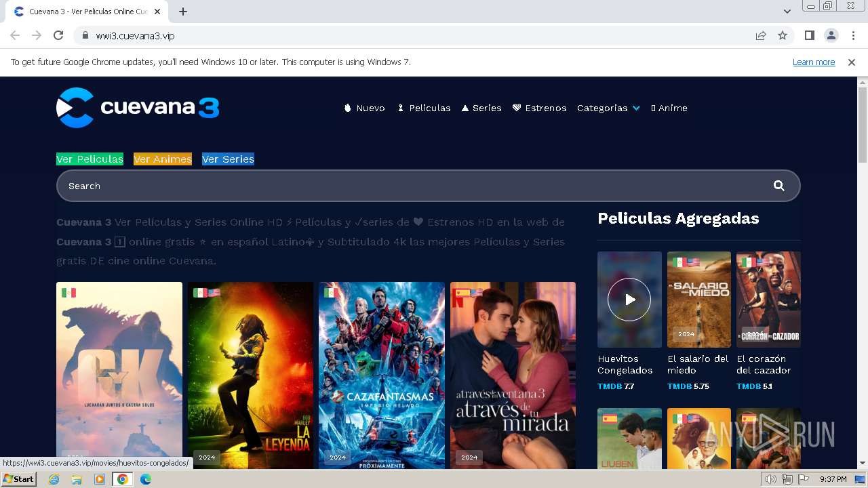Open El salario del miedo thumbnail
Viewport: 868px width, 488px height.
(x=699, y=300)
